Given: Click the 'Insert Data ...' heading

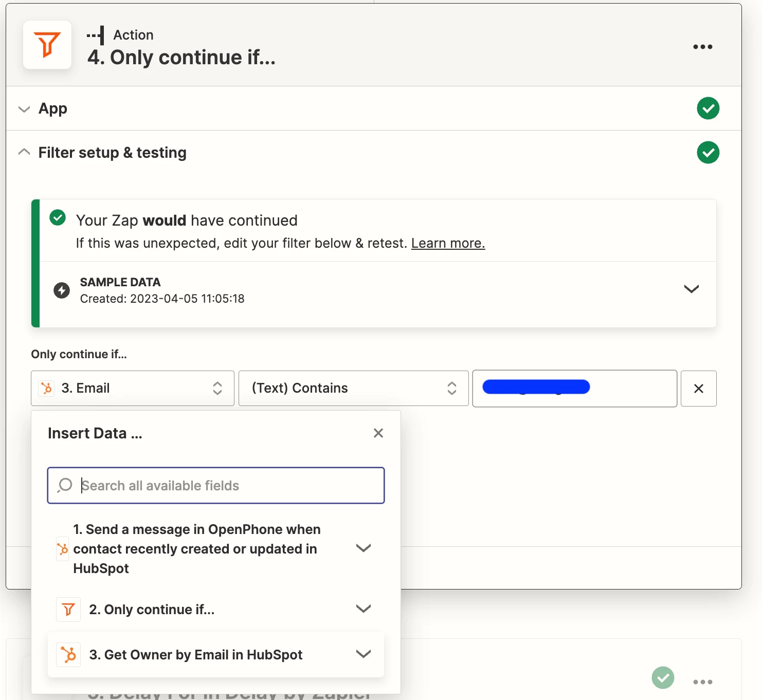Looking at the screenshot, I should click(x=95, y=433).
